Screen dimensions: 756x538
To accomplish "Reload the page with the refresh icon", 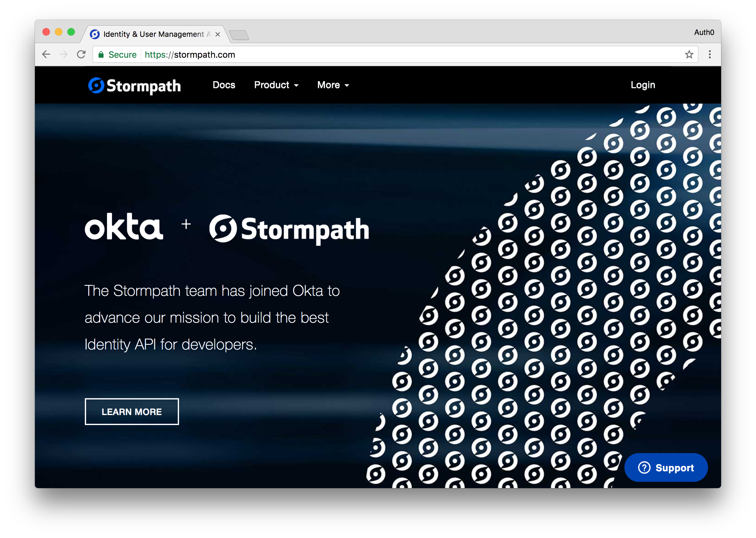I will [81, 54].
